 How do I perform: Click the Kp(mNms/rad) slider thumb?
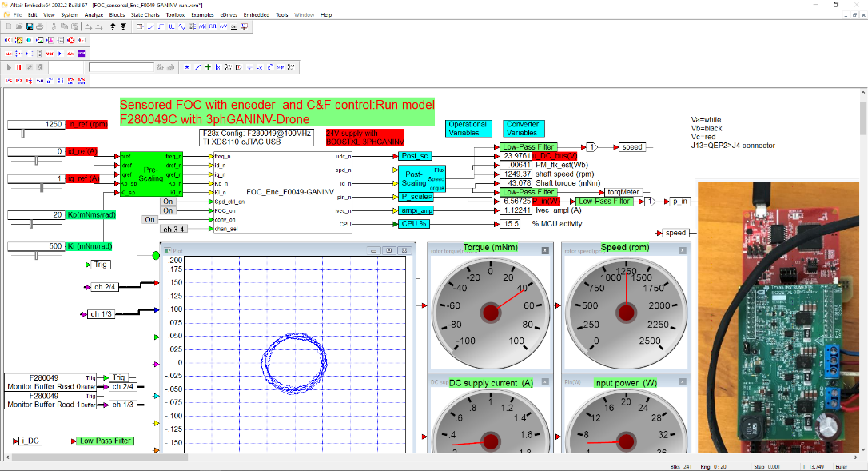pyautogui.click(x=31, y=224)
